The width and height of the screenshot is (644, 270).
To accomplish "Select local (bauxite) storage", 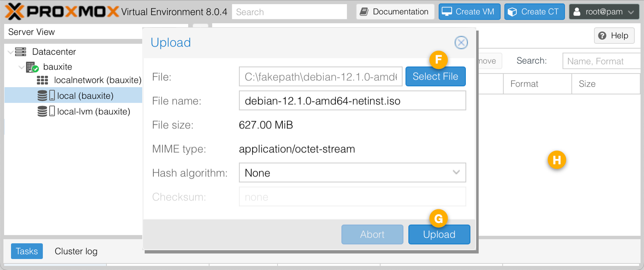I will tap(74, 96).
